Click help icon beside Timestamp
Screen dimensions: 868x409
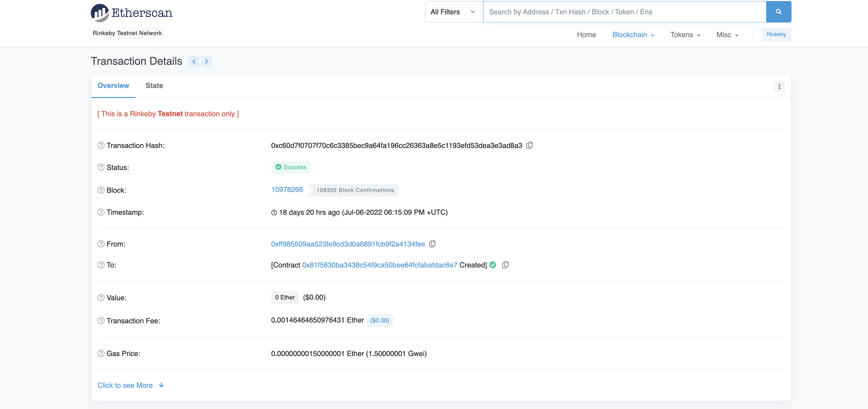[101, 212]
